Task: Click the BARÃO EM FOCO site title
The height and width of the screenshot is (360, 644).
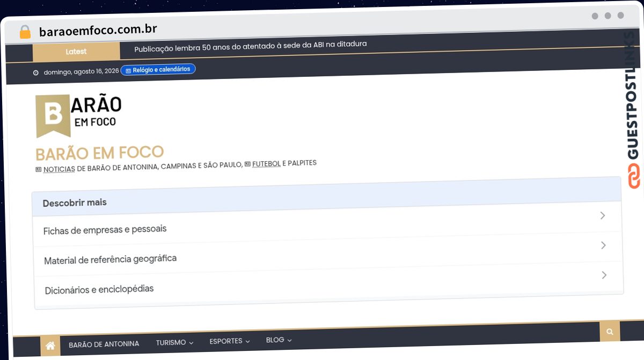Action: pos(99,153)
